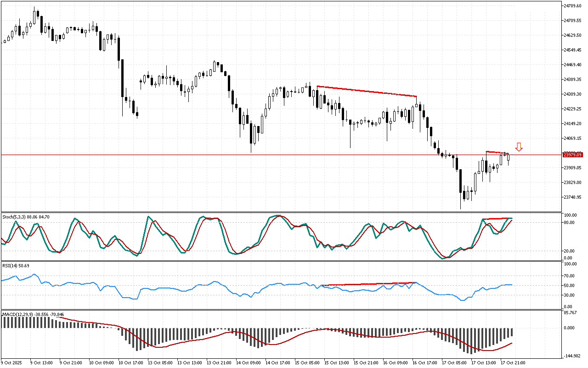The height and width of the screenshot is (368, 588).
Task: Select the long red trendline on price chart
Action: click(367, 92)
